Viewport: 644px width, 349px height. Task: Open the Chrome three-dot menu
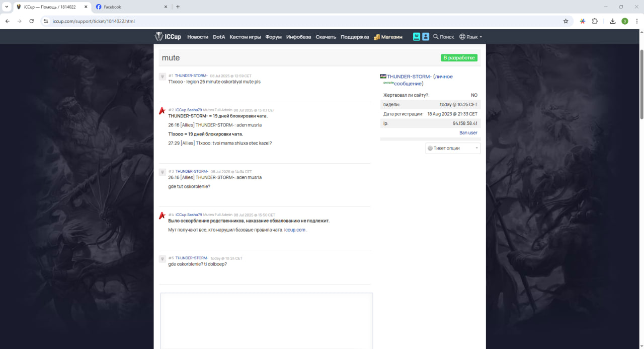click(637, 21)
